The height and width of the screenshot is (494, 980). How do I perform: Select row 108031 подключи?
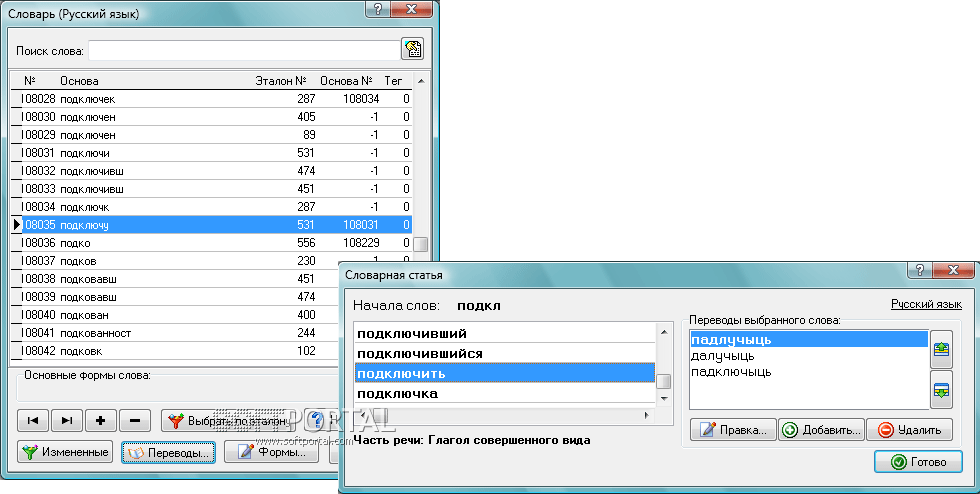[211, 153]
